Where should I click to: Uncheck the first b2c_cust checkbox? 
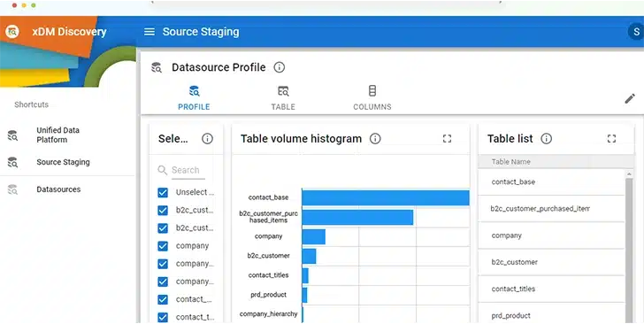[163, 211]
